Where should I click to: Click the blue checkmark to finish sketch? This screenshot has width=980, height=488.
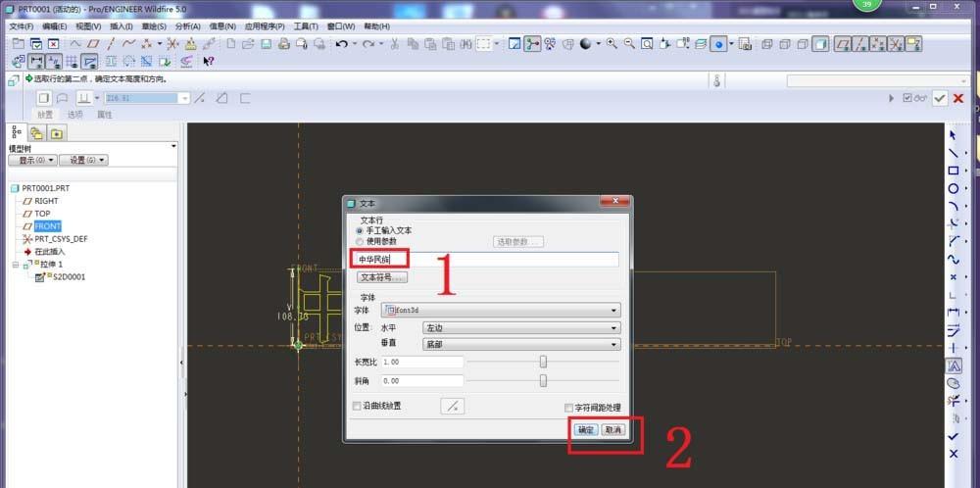tap(954, 436)
